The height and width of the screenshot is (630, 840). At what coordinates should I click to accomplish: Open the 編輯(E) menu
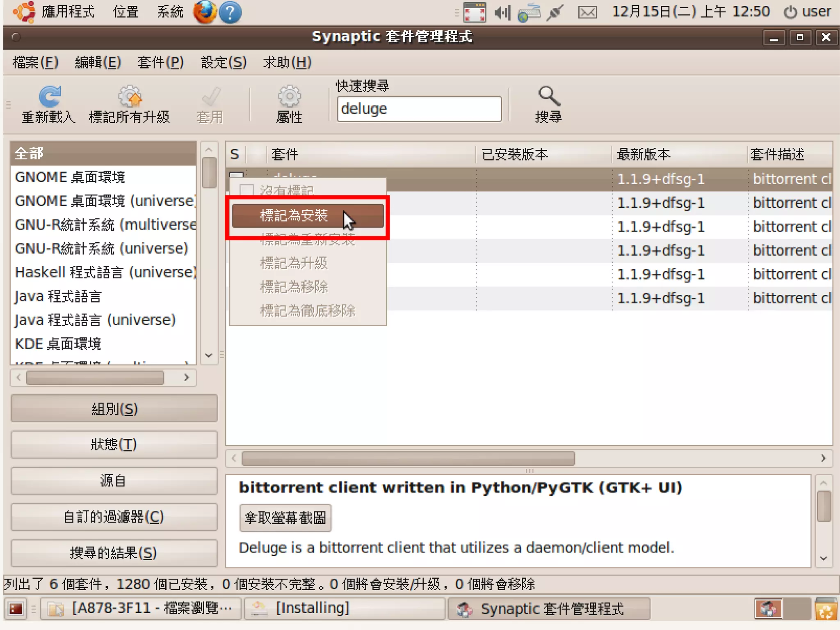coord(98,63)
